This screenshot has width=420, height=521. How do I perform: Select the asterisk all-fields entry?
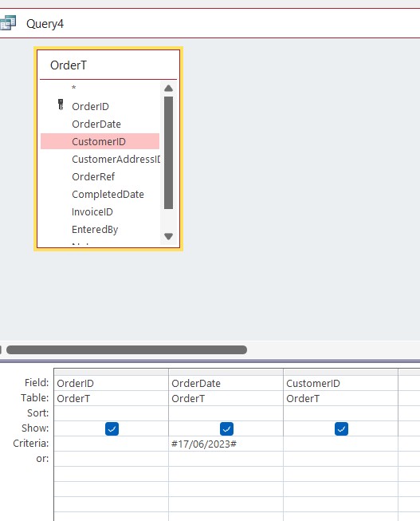coord(73,88)
